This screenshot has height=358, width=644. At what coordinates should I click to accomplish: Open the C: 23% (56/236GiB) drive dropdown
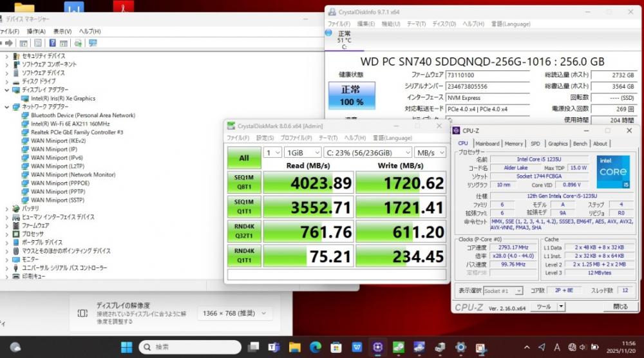click(368, 153)
